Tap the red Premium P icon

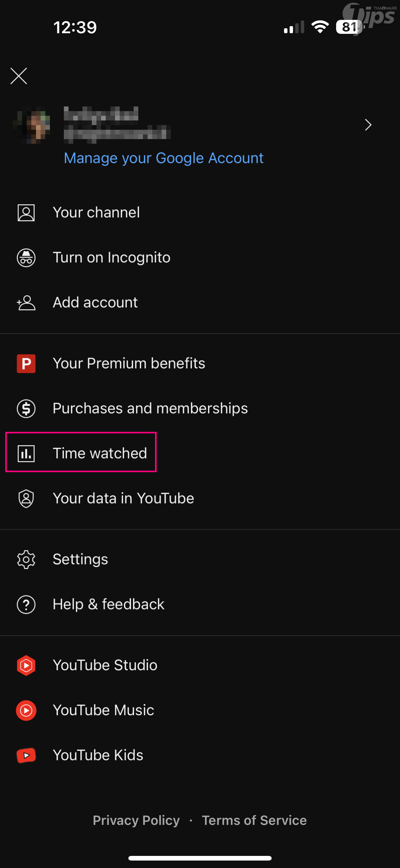[x=26, y=364]
